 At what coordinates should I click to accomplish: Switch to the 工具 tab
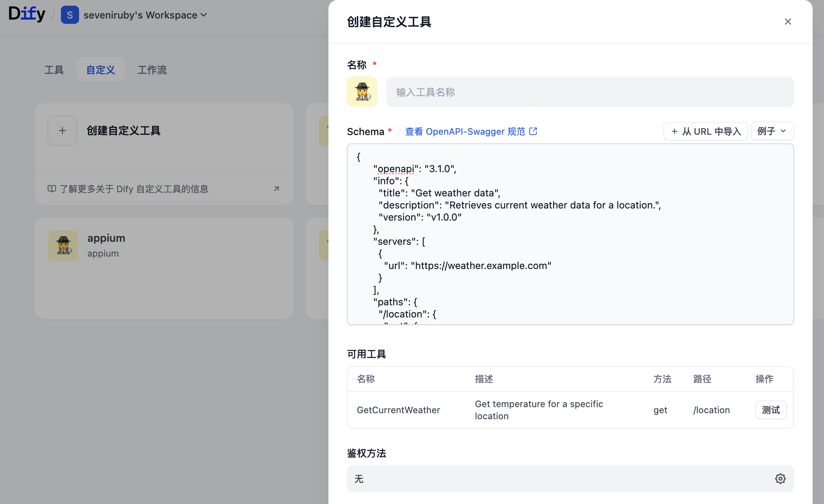click(x=54, y=70)
